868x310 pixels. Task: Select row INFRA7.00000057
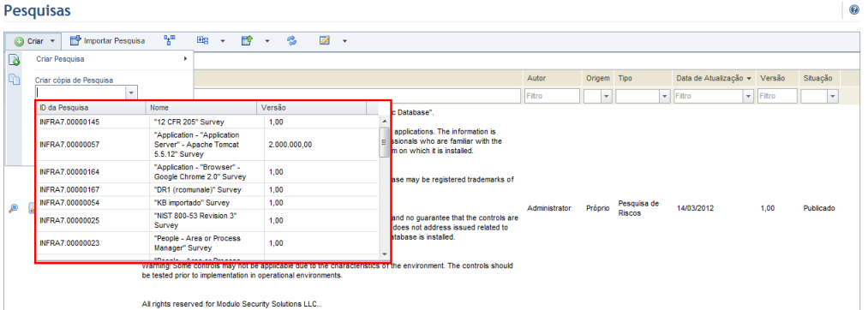208,145
